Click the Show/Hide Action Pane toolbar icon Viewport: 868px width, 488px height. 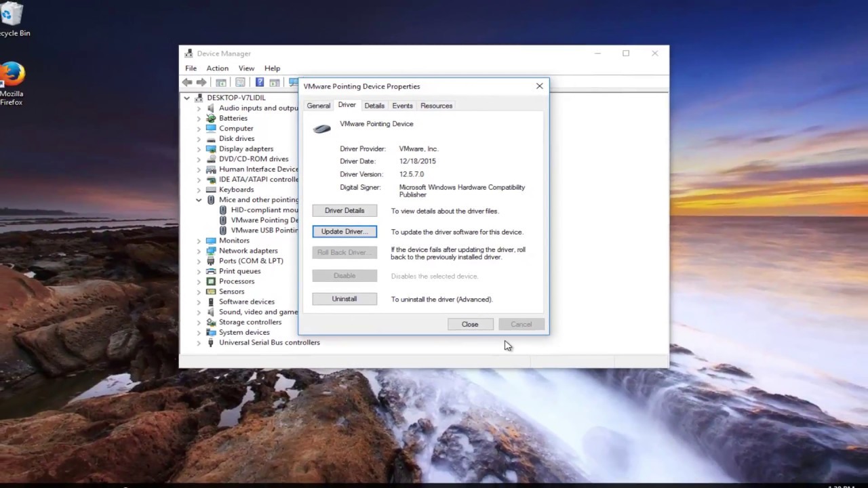pos(275,82)
